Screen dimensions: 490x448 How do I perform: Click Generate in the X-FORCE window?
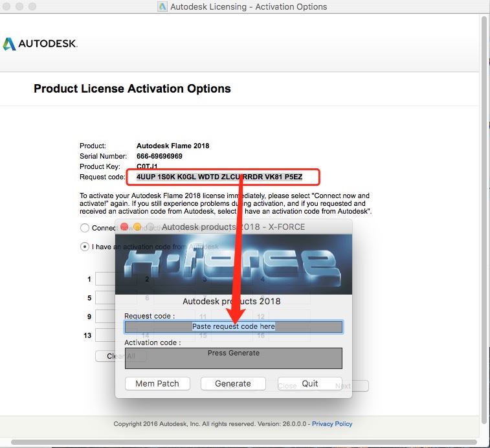tap(233, 384)
